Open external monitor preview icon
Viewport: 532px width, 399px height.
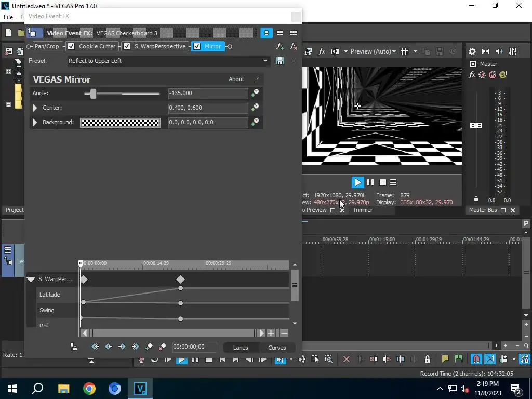309,51
